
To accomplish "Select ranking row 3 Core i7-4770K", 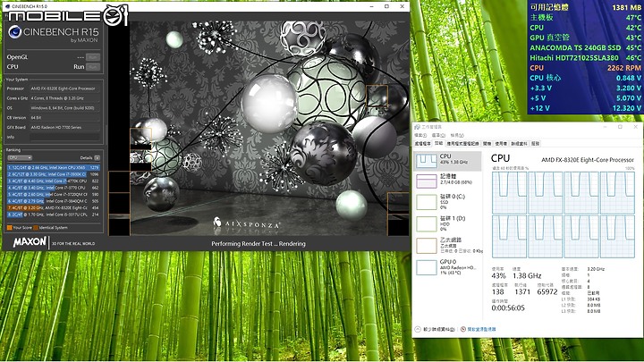I will coord(54,181).
